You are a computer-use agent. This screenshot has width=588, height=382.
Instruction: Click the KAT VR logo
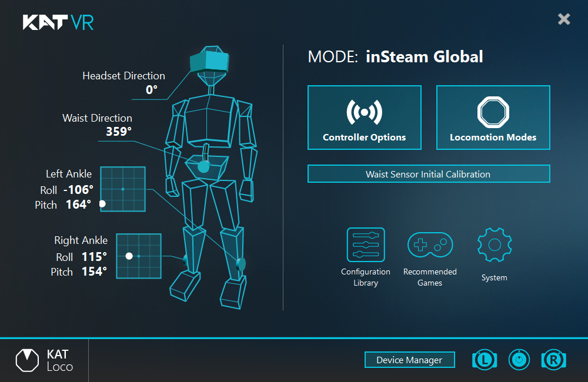(58, 22)
